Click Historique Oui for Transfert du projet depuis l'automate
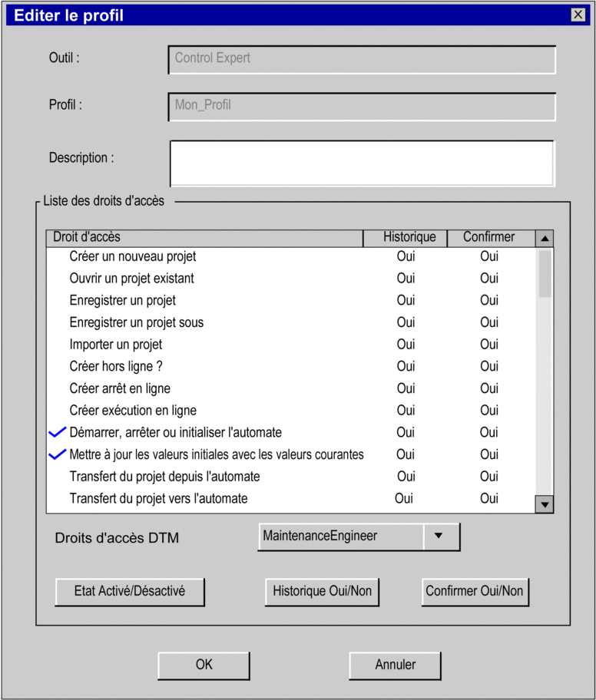 (406, 477)
